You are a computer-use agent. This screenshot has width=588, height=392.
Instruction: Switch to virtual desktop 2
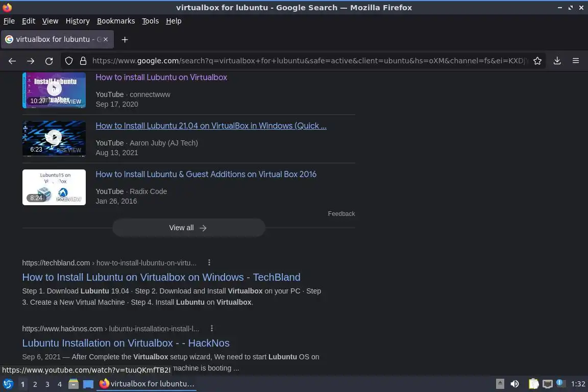pyautogui.click(x=35, y=384)
